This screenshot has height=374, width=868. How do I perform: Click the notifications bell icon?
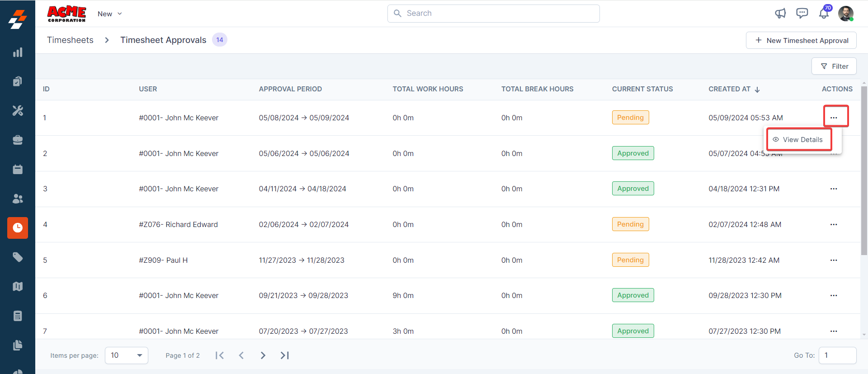pos(824,14)
